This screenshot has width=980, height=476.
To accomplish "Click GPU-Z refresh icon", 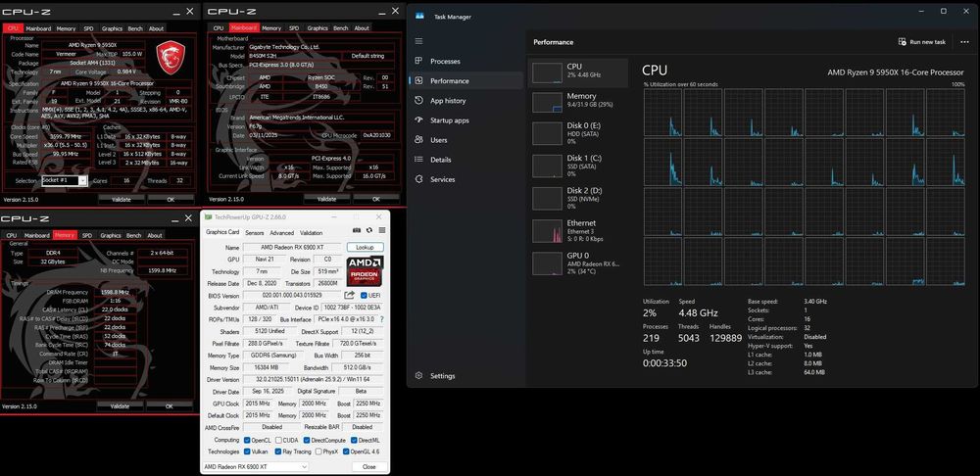I will click(x=369, y=230).
